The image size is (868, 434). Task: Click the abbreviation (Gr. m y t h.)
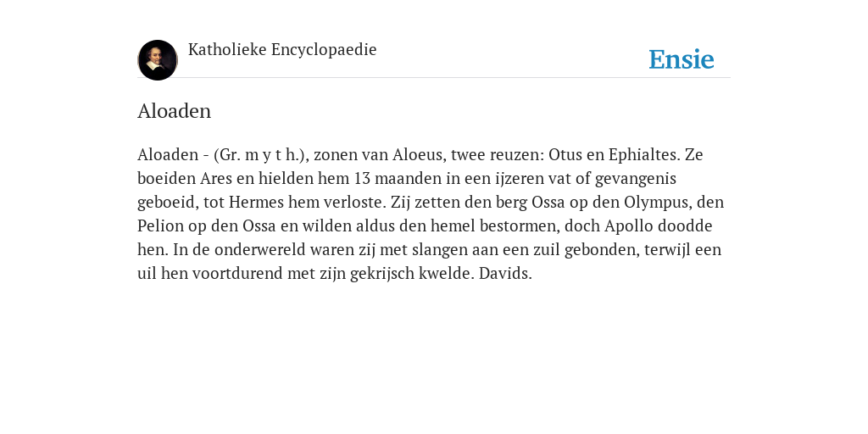point(261,154)
